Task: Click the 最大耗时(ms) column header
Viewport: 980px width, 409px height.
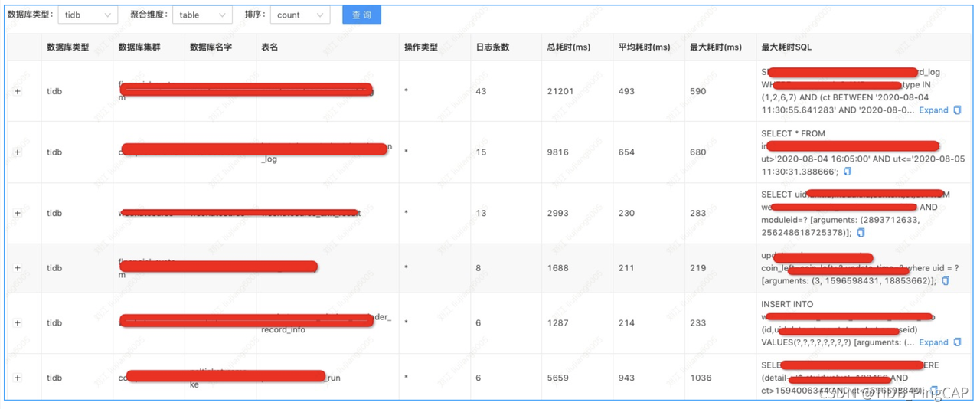Action: [716, 47]
